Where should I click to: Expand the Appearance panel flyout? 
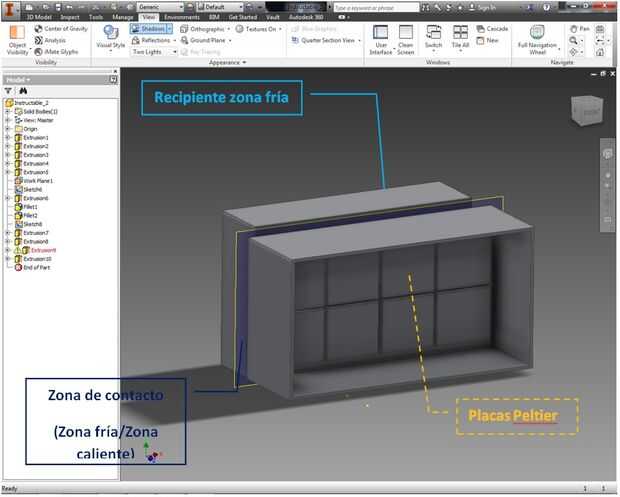227,62
